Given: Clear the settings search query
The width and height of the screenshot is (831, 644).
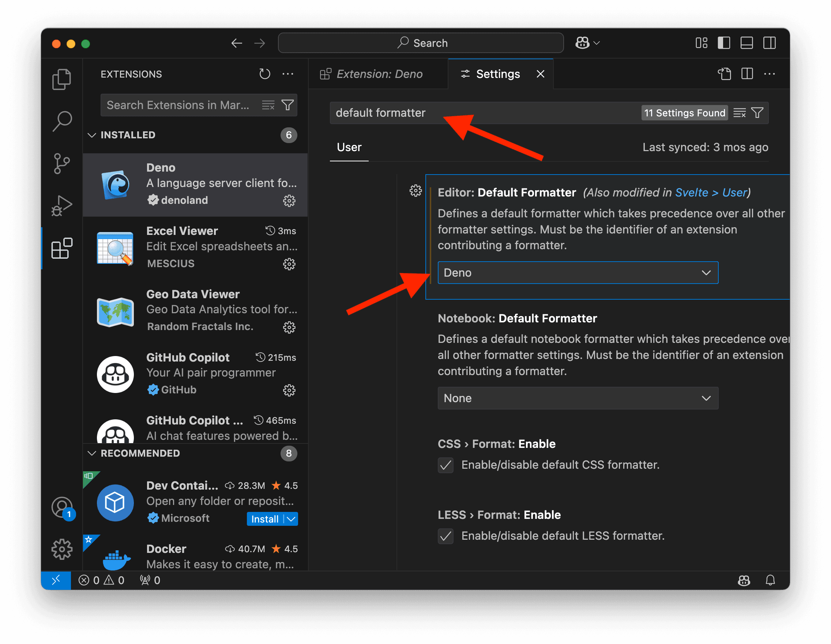Looking at the screenshot, I should tap(739, 113).
